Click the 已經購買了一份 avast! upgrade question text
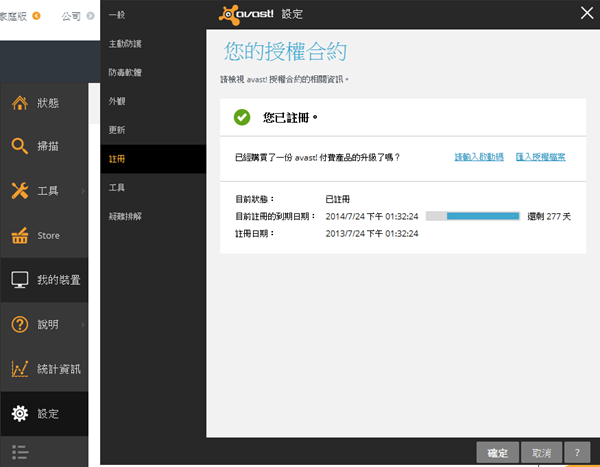The height and width of the screenshot is (467, 600). point(317,157)
